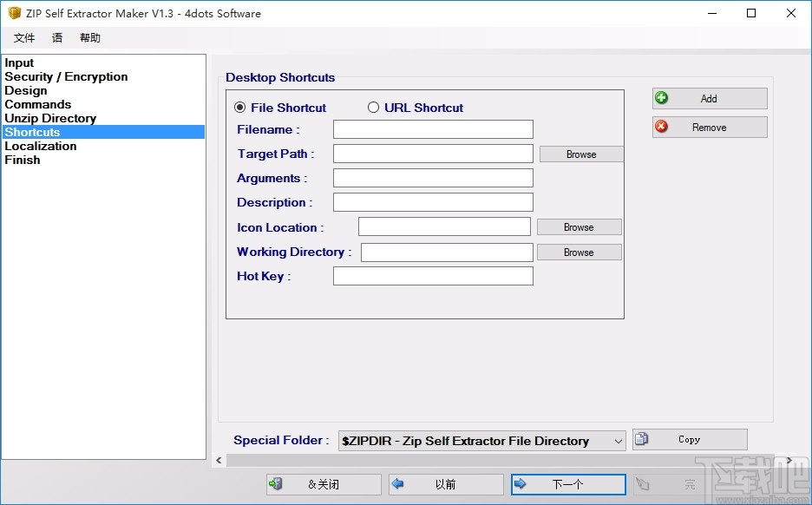The image size is (812, 505).
Task: Click the horizontal scrollbar left arrow
Action: tap(219, 460)
